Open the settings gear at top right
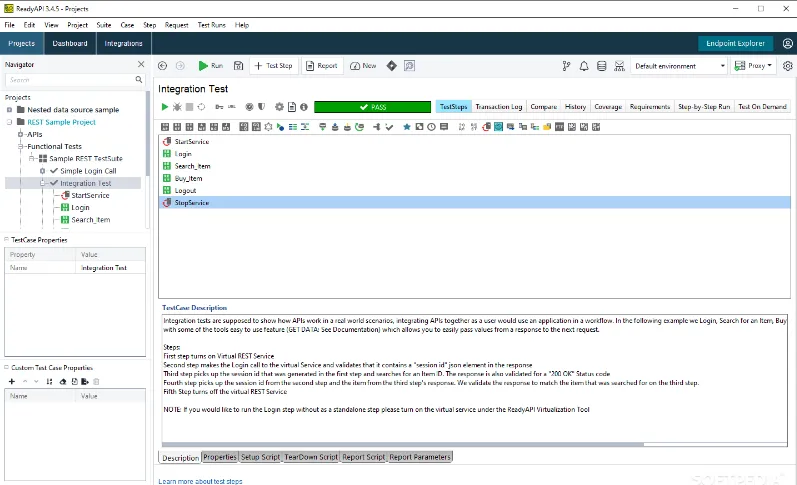The height and width of the screenshot is (485, 797). click(787, 66)
